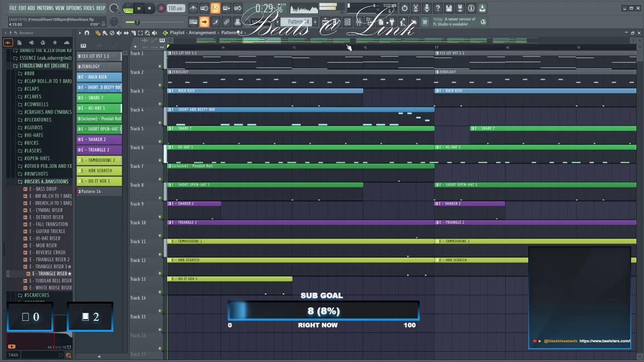
Task: Click the browser search magnifier at bottom
Action: point(68,355)
